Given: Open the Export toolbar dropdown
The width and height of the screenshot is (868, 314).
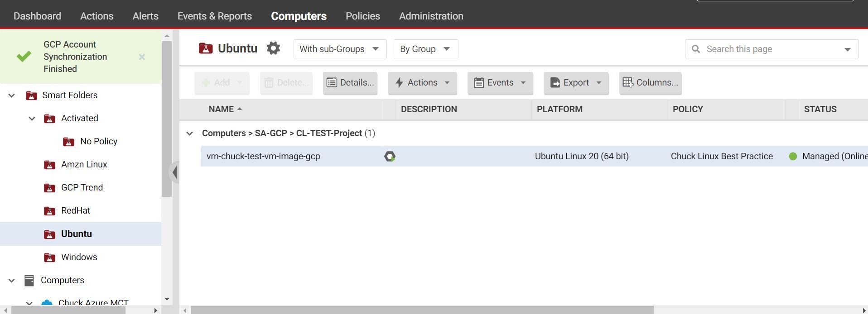Looking at the screenshot, I should pyautogui.click(x=576, y=83).
